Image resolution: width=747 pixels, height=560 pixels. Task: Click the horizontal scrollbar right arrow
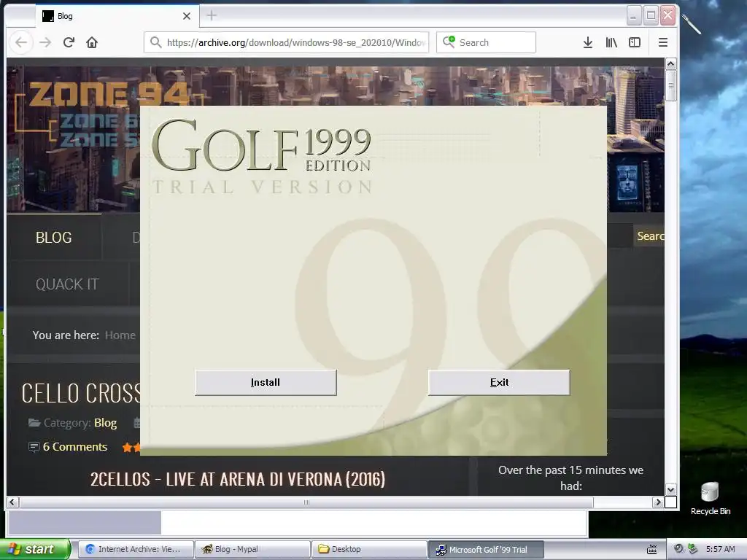pyautogui.click(x=658, y=502)
